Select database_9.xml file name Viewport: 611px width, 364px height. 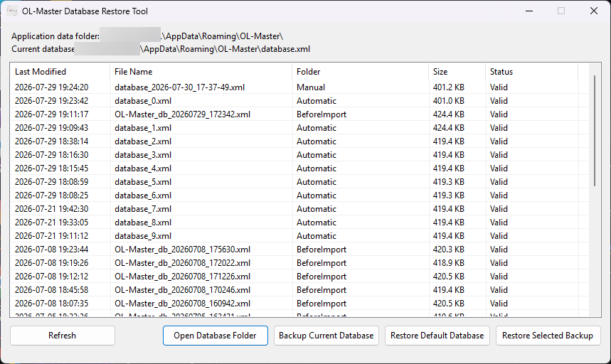coord(143,236)
